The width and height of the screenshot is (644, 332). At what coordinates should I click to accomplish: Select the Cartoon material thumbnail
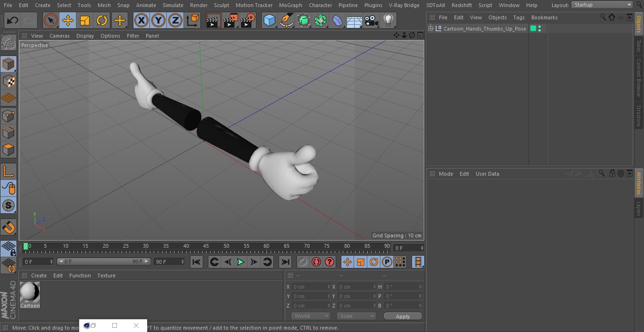[30, 292]
